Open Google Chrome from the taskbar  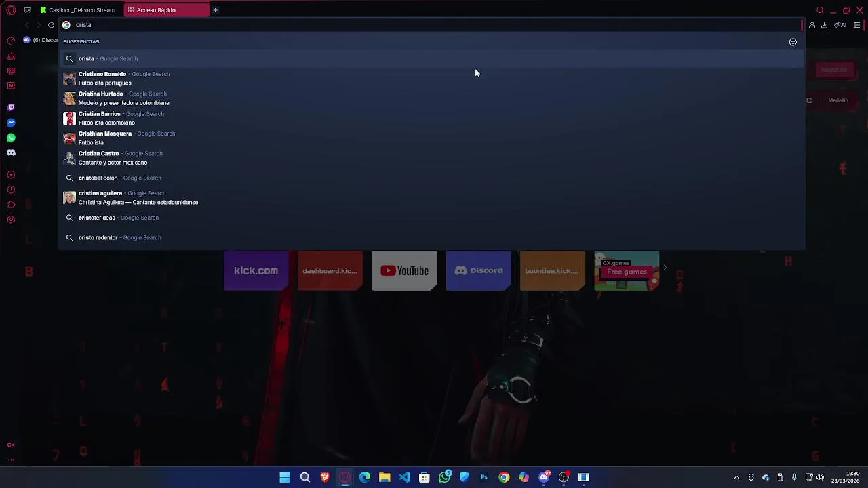point(504,477)
